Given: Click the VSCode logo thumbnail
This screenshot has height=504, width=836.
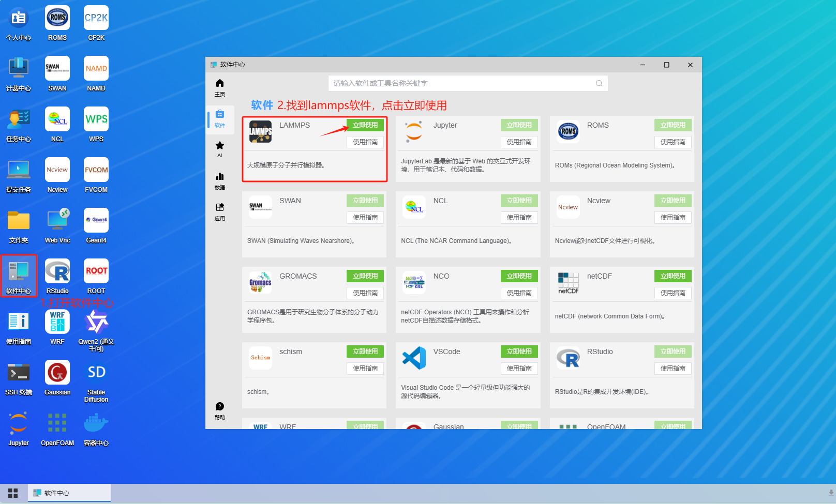Looking at the screenshot, I should tap(414, 358).
